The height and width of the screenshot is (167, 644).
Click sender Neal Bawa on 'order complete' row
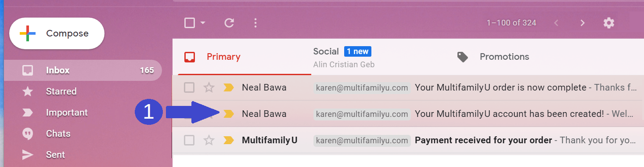point(264,88)
